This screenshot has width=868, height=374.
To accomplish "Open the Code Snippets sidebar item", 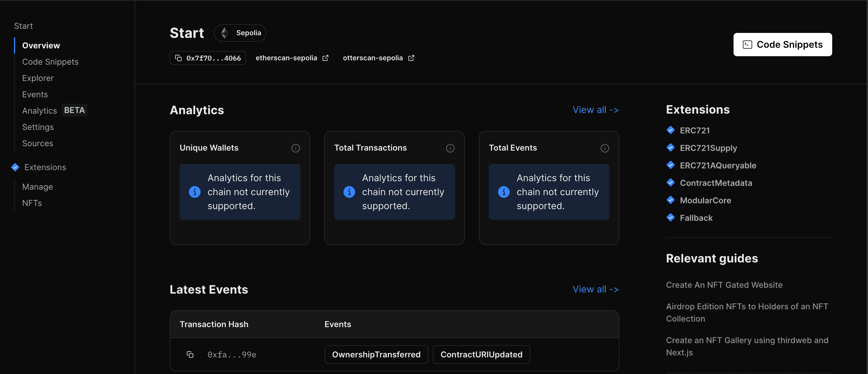I will click(50, 62).
